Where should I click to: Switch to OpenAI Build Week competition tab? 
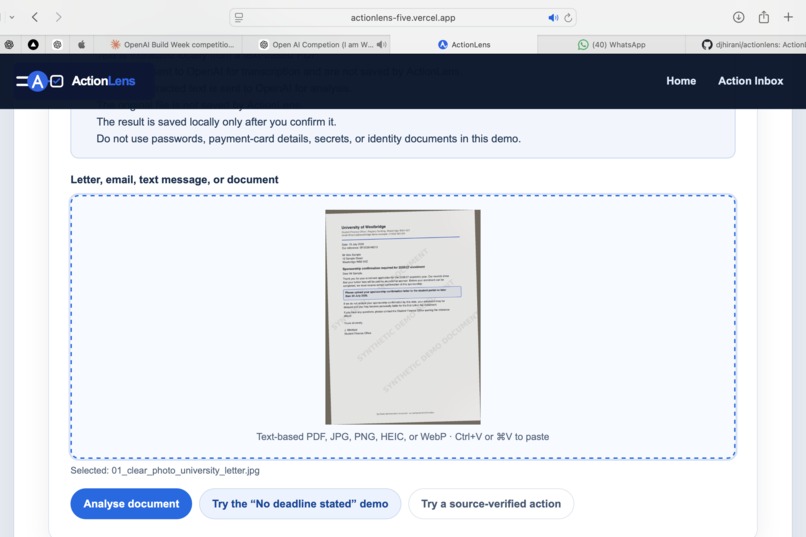pos(172,45)
